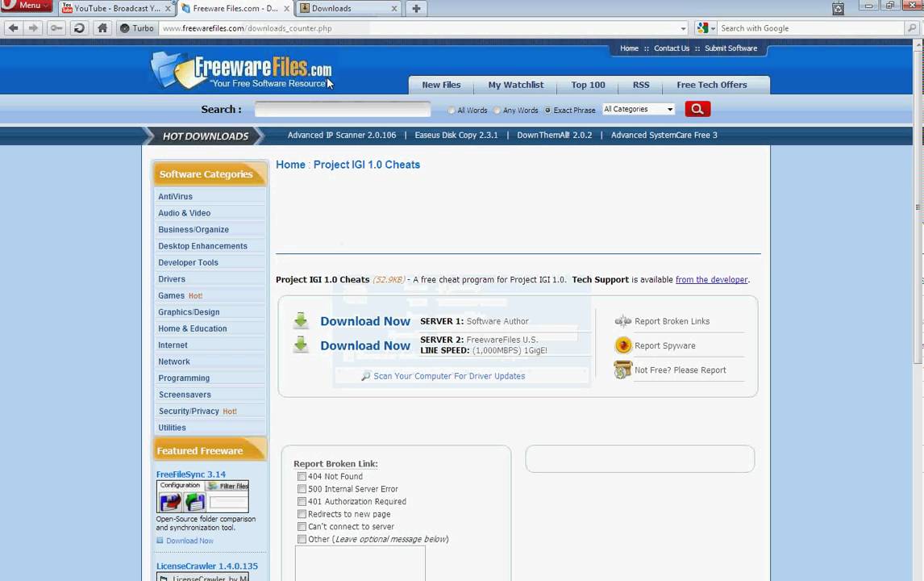
Task: Open the My Watchlist tab
Action: tap(516, 85)
